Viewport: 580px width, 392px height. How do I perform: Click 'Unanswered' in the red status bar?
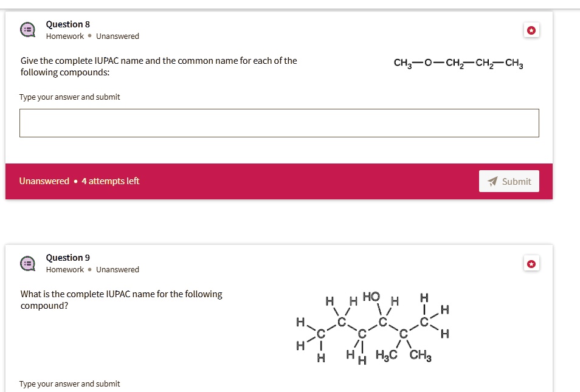click(44, 181)
